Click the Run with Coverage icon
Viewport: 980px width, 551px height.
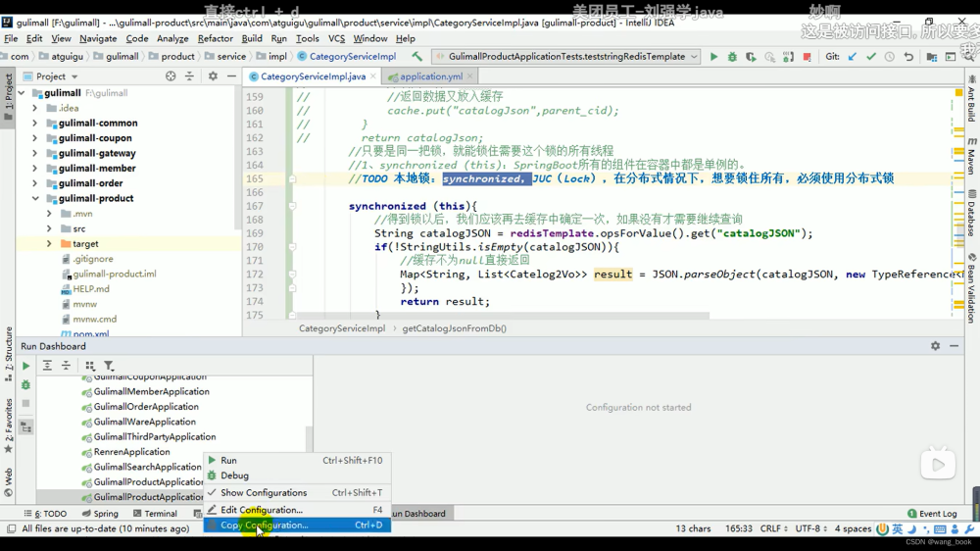pyautogui.click(x=751, y=56)
